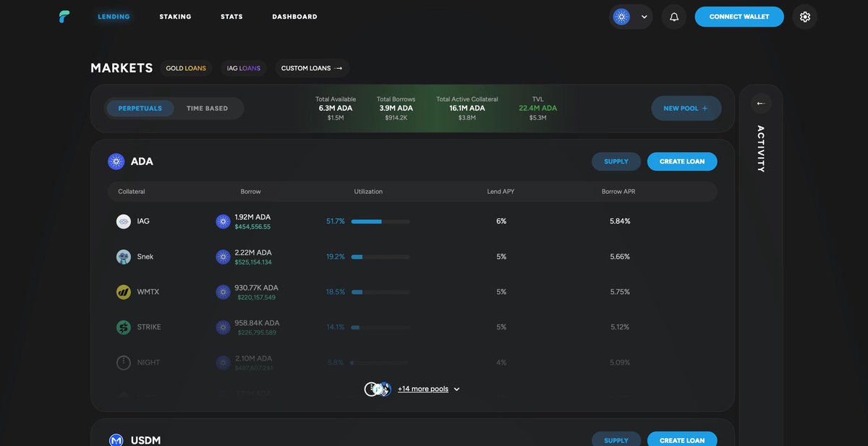Click ADA icon beside 958.84K ADA
Viewport: 868px width, 446px height.
[x=223, y=327]
